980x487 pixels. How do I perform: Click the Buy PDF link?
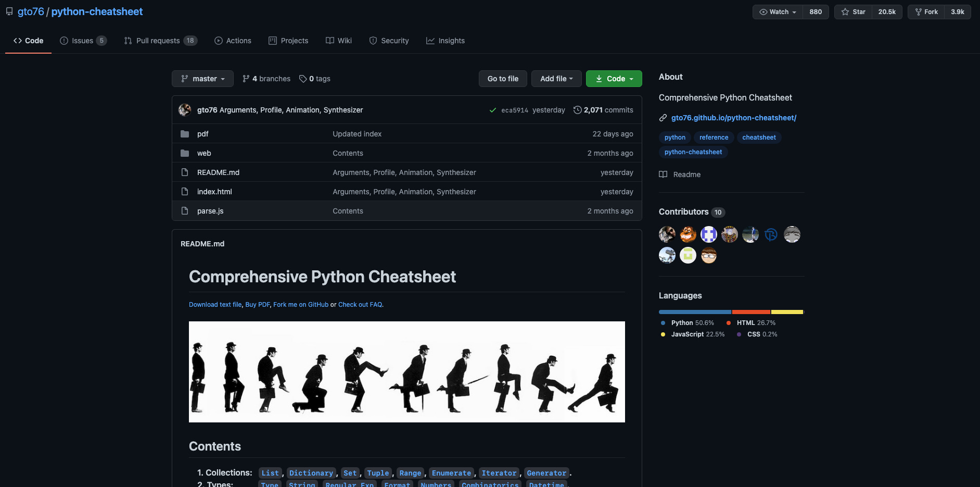[258, 305]
